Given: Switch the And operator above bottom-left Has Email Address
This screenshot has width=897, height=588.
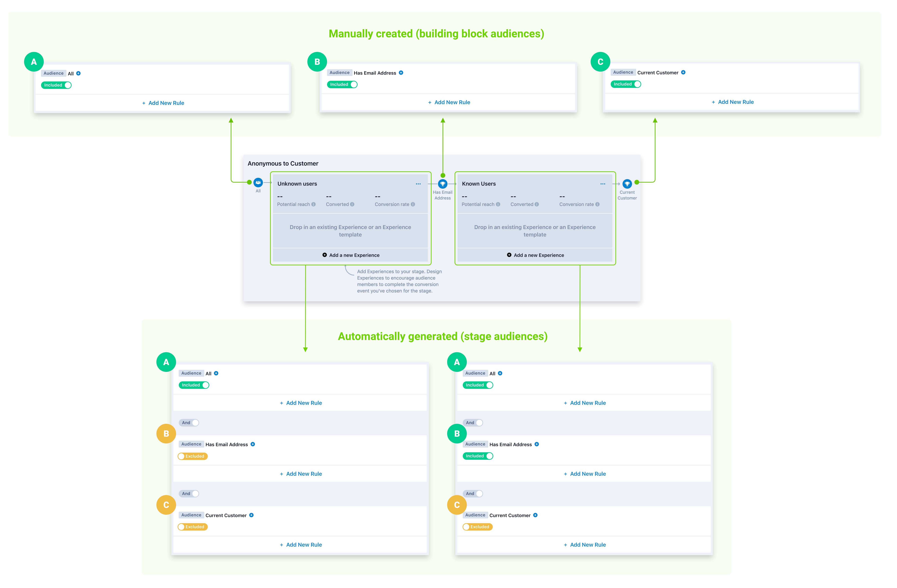Looking at the screenshot, I should pos(189,423).
